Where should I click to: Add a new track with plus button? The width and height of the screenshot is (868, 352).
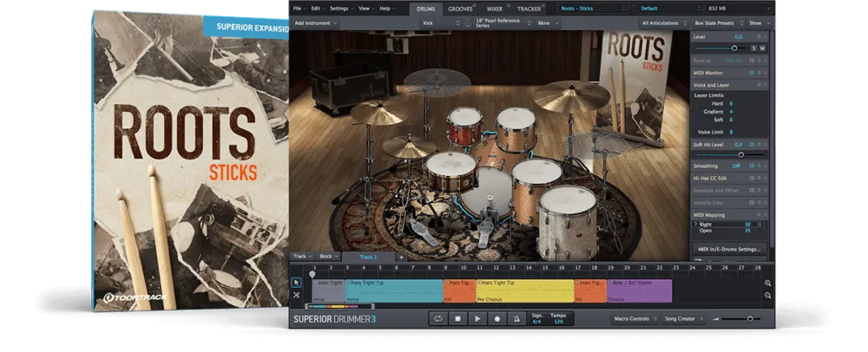tap(401, 257)
